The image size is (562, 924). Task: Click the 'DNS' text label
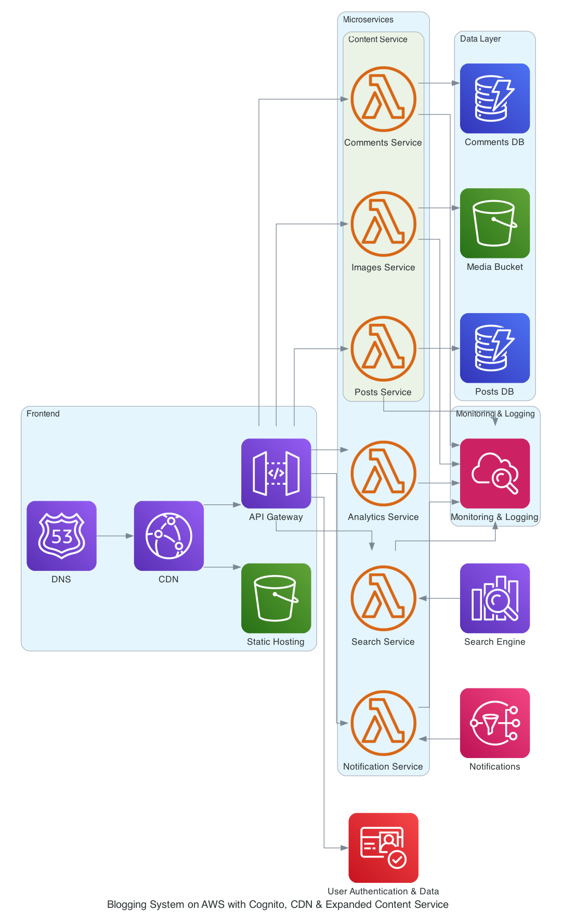(61, 579)
